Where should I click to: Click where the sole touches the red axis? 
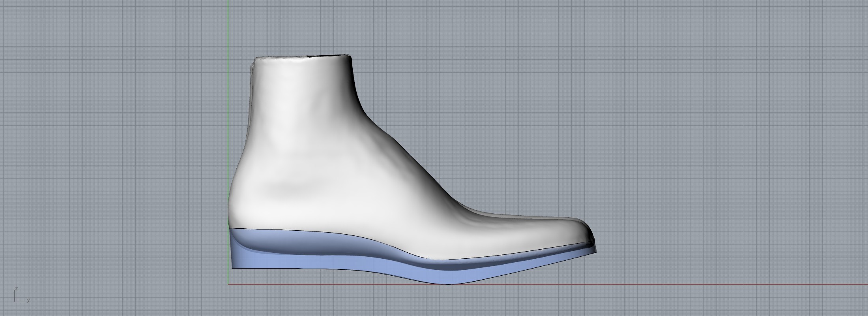tap(450, 284)
